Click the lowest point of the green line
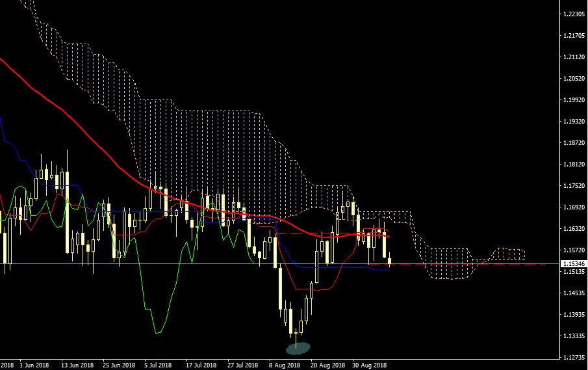 157,333
